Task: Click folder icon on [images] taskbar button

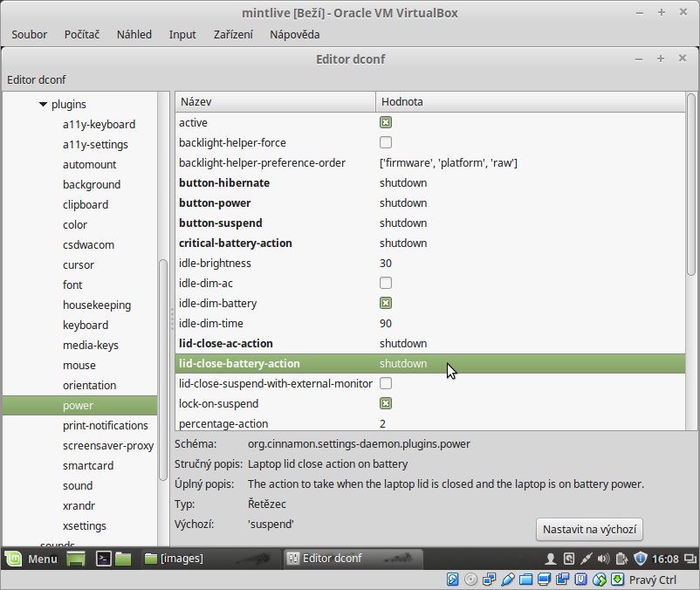Action: click(151, 559)
